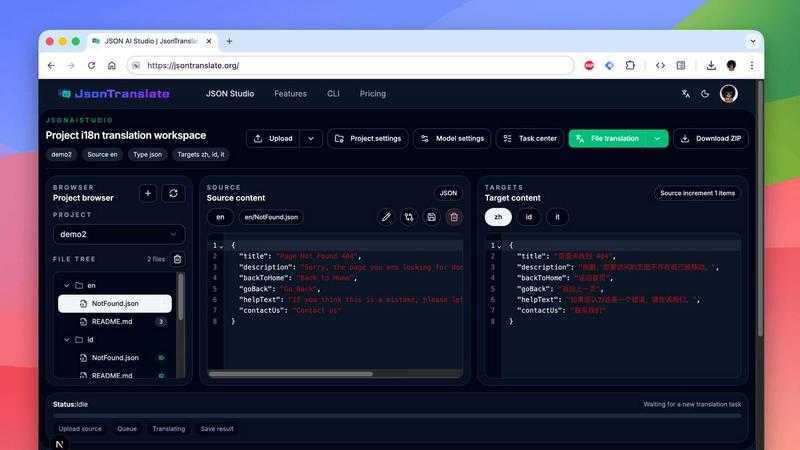Image resolution: width=800 pixels, height=450 pixels.
Task: Open the Upload dropdown arrow
Action: 311,139
